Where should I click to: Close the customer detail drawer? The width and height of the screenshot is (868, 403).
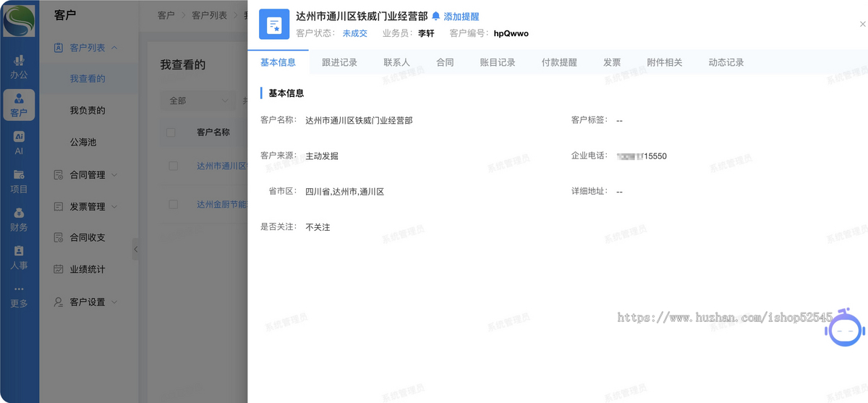point(862,25)
